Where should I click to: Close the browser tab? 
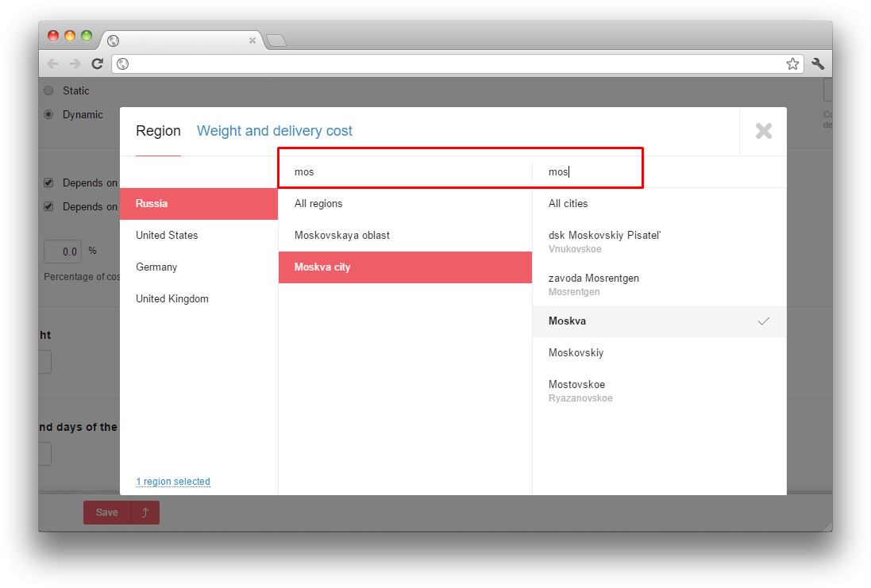coord(252,40)
